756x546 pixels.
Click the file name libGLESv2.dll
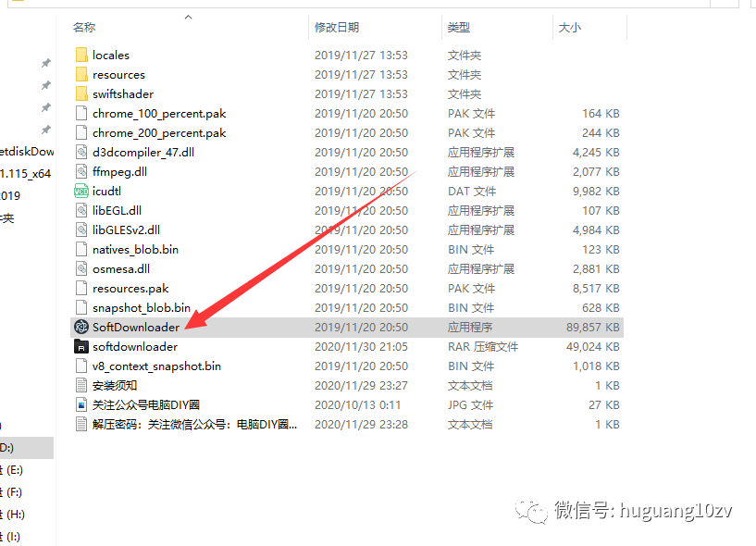click(127, 230)
